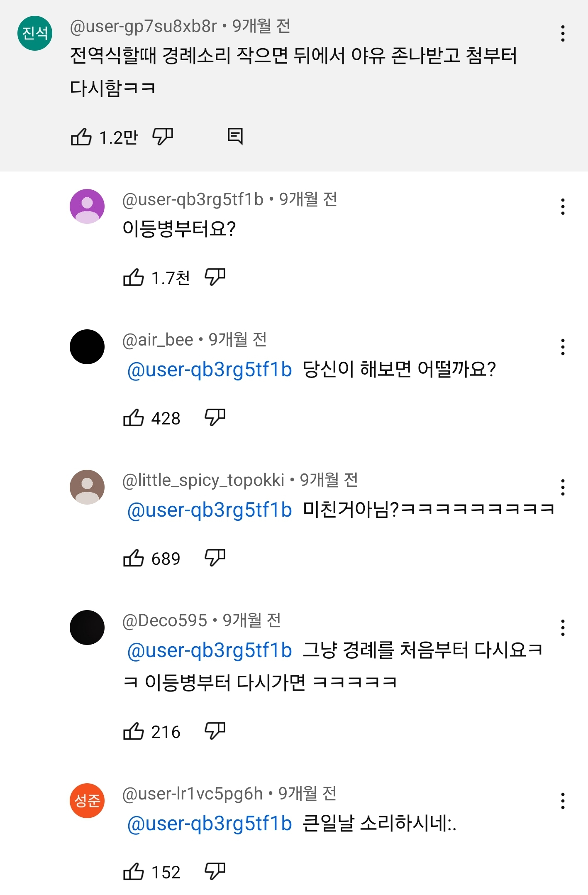Like the @user-lr1vc5pg6h reply with 152 likes
The width and height of the screenshot is (588, 895).
(134, 871)
